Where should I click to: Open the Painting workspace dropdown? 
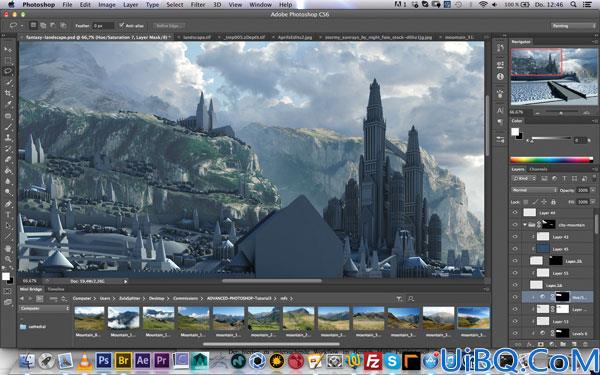(573, 26)
